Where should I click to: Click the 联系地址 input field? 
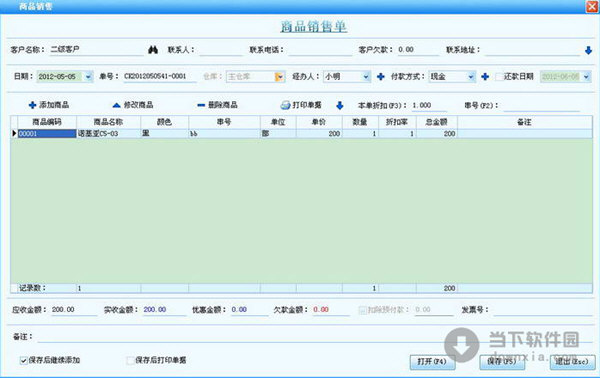pyautogui.click(x=533, y=50)
